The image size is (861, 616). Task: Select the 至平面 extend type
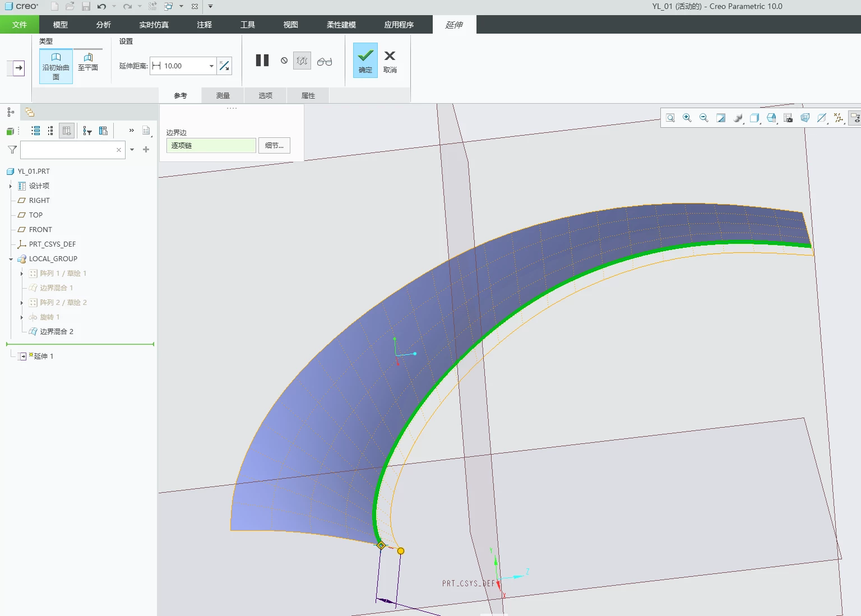pos(88,62)
